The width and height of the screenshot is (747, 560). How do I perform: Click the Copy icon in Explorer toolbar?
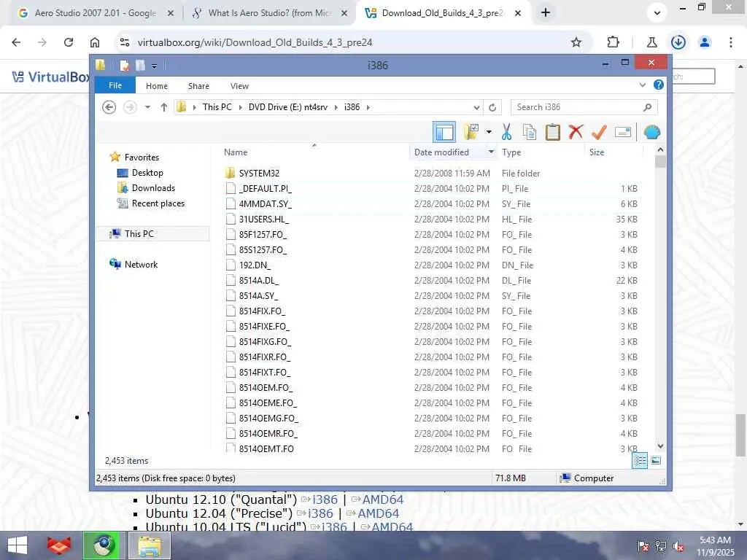(x=530, y=132)
